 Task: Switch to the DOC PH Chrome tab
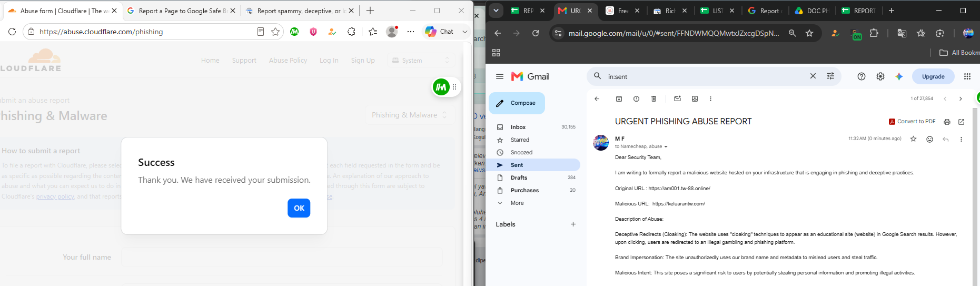[811, 11]
